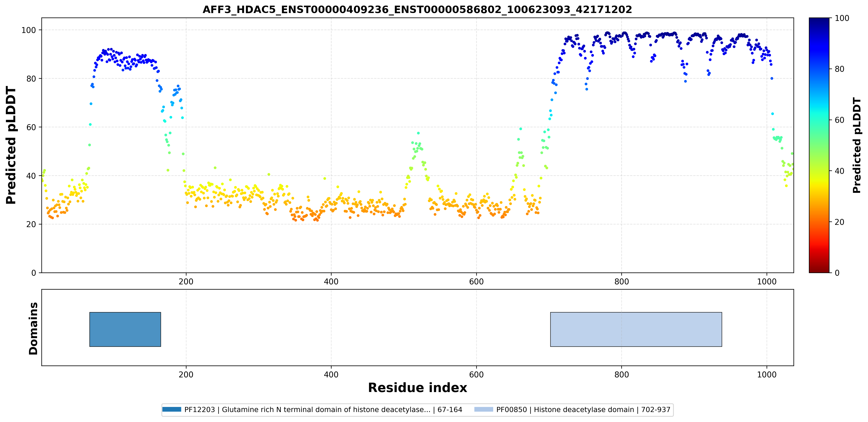
Task: Click the 400 tick under the scatter plot
Action: click(331, 282)
